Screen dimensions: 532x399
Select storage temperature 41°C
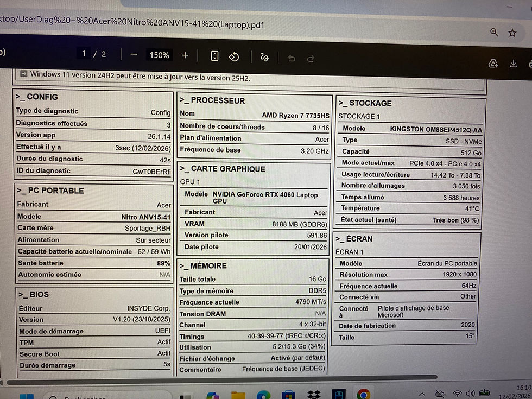pos(472,208)
